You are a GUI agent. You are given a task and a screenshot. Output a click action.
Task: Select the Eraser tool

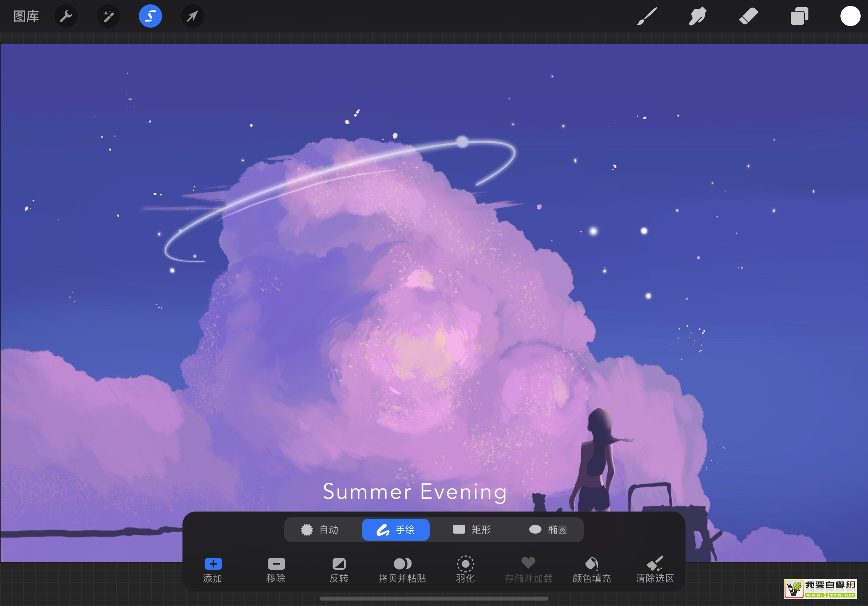(748, 16)
